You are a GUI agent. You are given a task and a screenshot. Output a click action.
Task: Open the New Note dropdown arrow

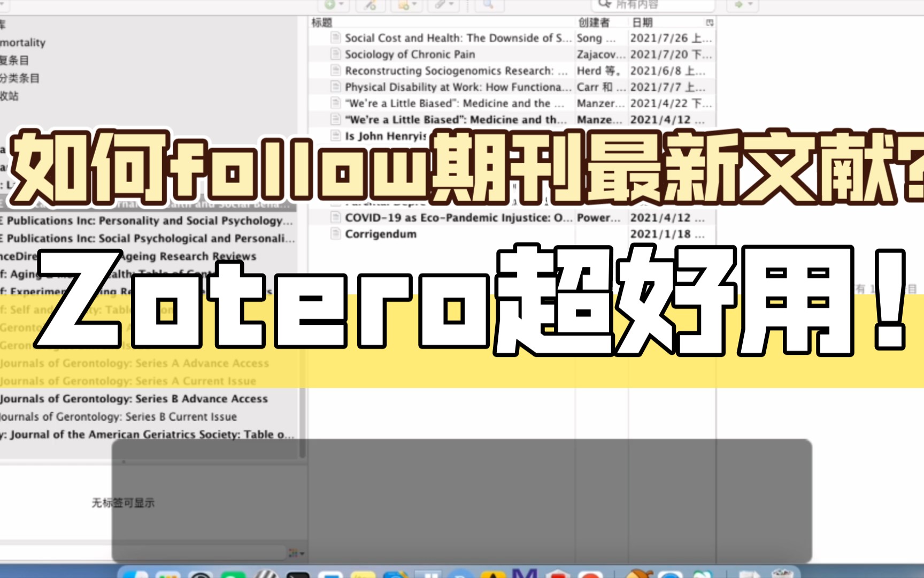click(x=415, y=5)
